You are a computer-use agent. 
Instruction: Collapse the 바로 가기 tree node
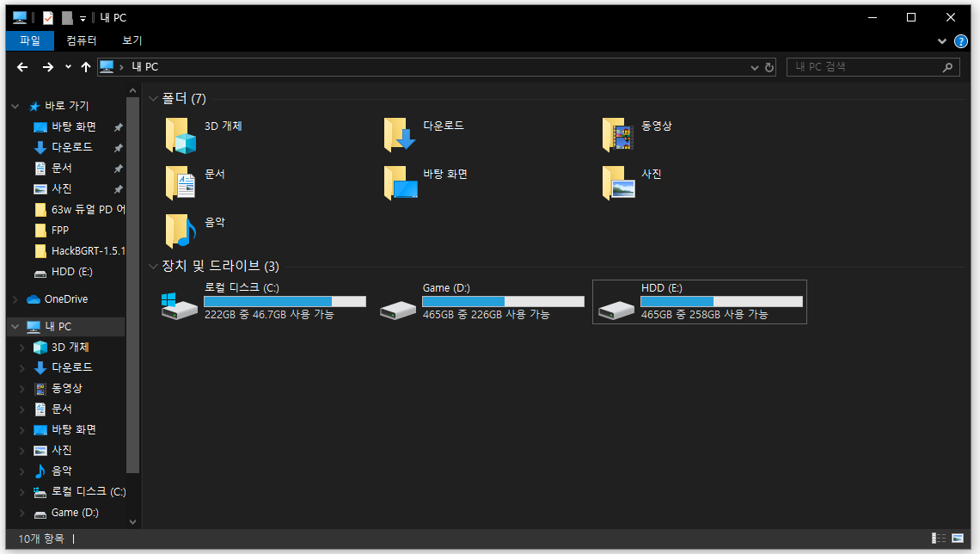point(15,107)
